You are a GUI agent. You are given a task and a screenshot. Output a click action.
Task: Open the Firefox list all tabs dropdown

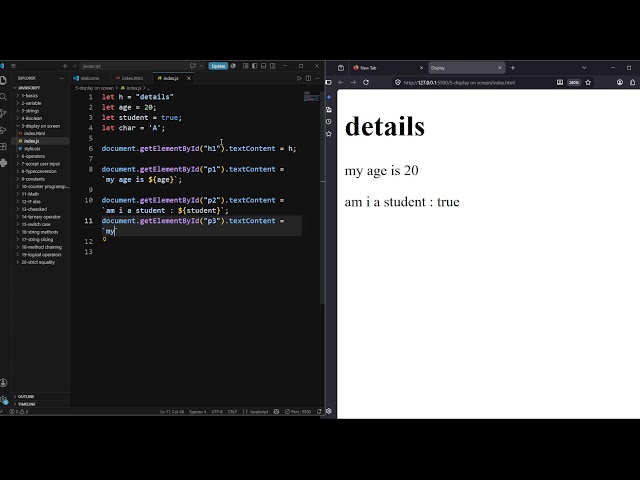584,68
